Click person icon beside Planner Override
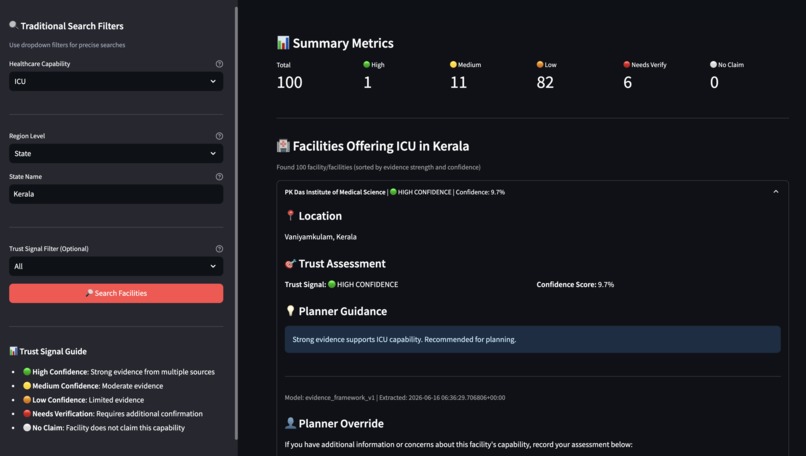806x456 pixels. 290,423
